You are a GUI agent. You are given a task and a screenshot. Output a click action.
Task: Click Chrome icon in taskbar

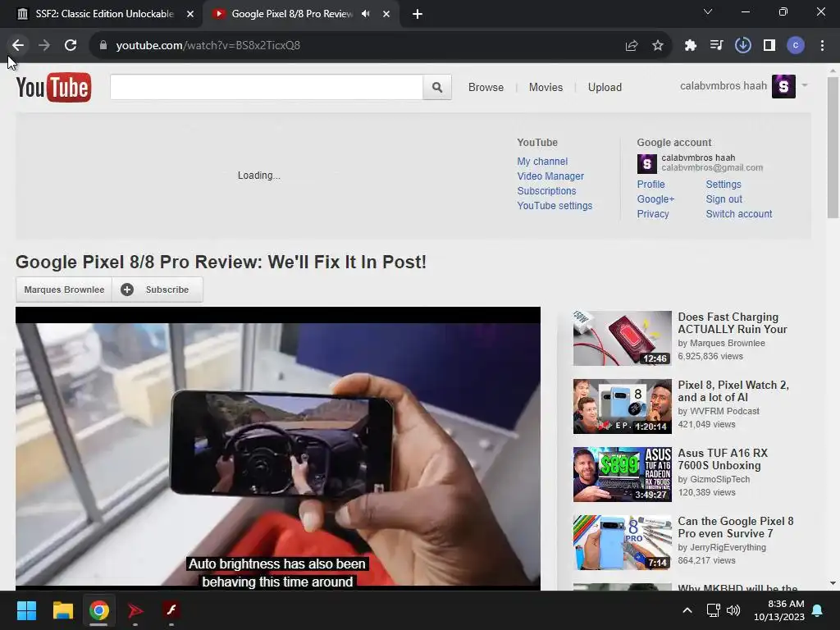pyautogui.click(x=99, y=610)
